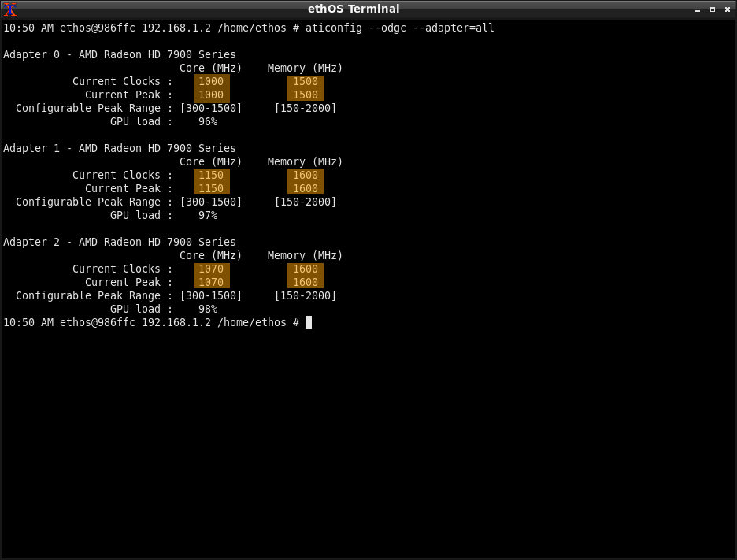Click Adapter 1 Memory (MHz) column header
737x560 pixels.
pos(305,161)
